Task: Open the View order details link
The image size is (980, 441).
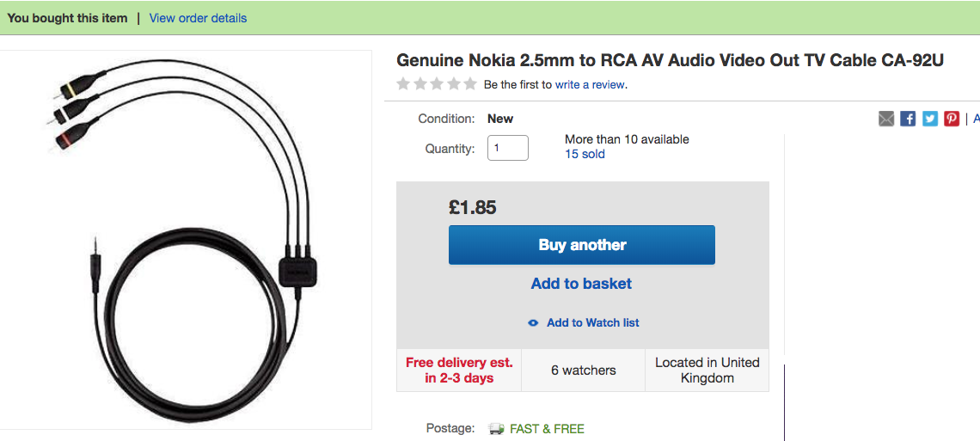Action: click(x=198, y=18)
